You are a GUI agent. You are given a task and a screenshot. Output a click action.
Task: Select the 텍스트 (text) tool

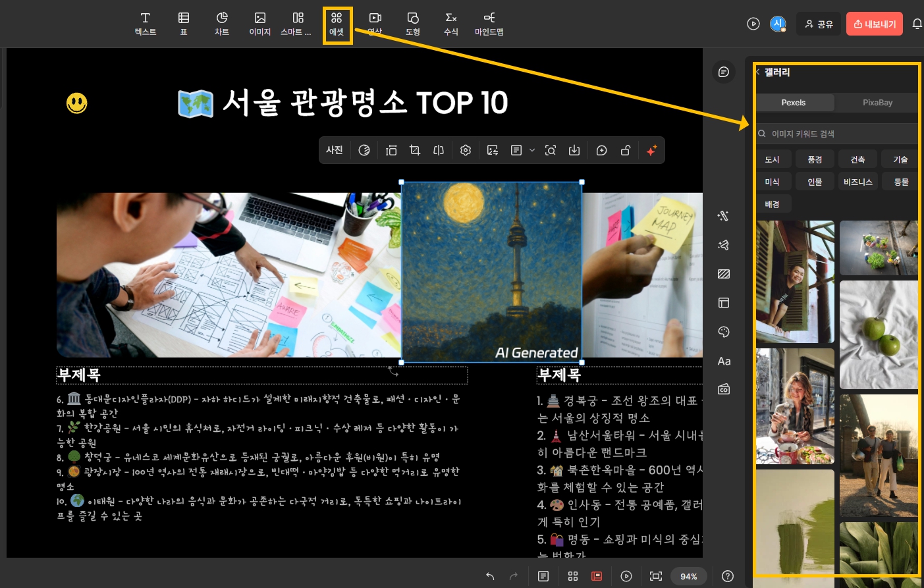point(146,24)
